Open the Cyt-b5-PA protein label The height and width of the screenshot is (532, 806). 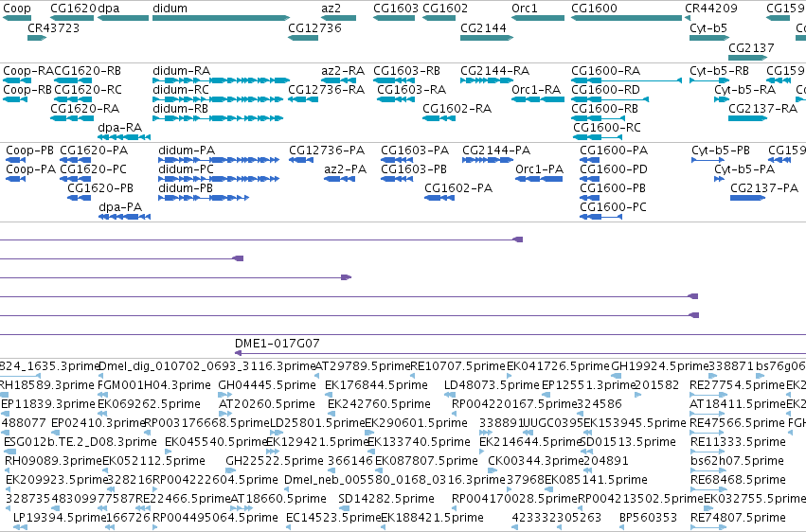(744, 169)
